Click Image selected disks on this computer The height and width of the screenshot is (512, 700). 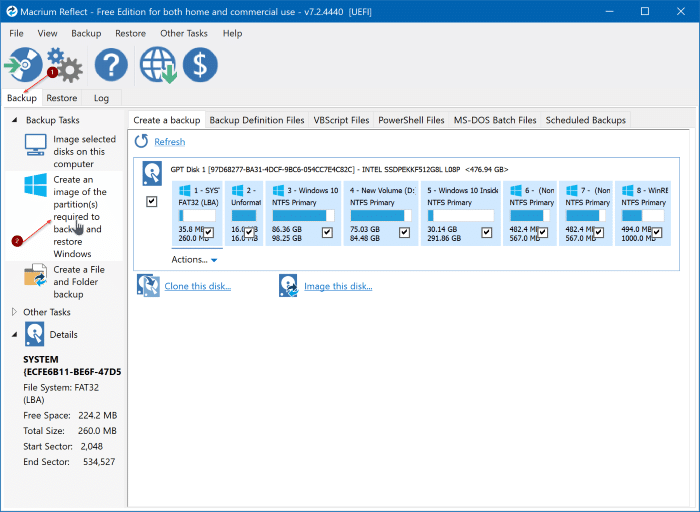84,152
